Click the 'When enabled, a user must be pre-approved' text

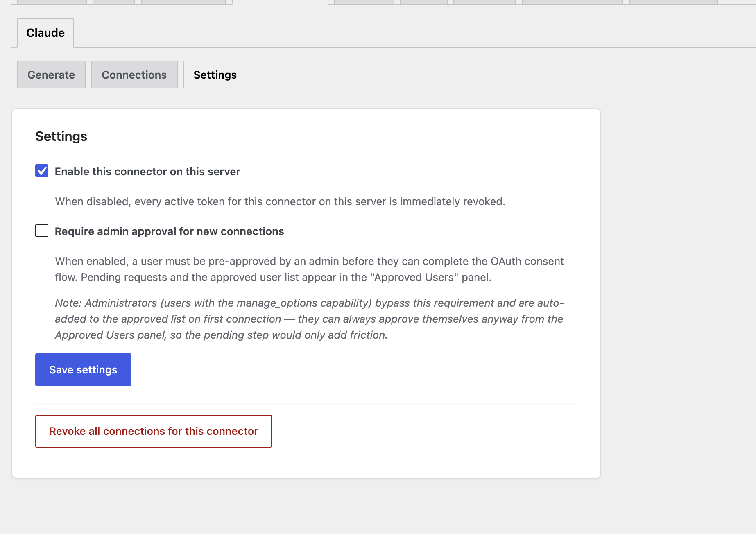[x=310, y=269]
